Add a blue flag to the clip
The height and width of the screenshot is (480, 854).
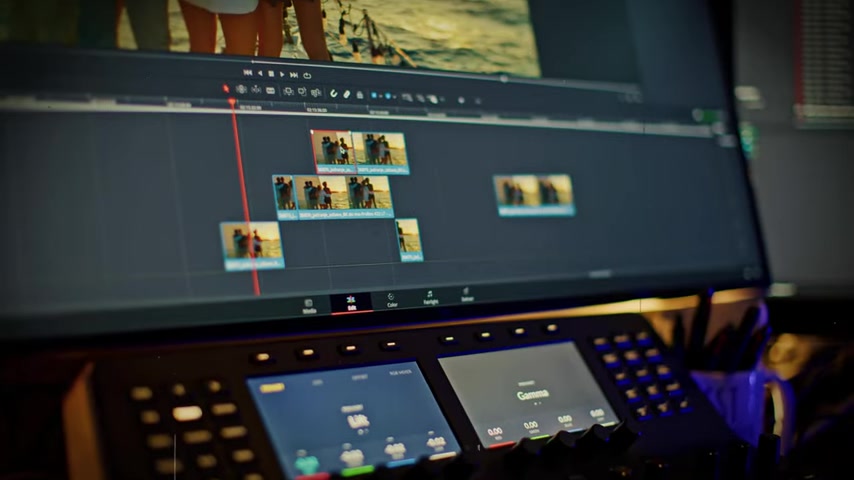pyautogui.click(x=374, y=96)
